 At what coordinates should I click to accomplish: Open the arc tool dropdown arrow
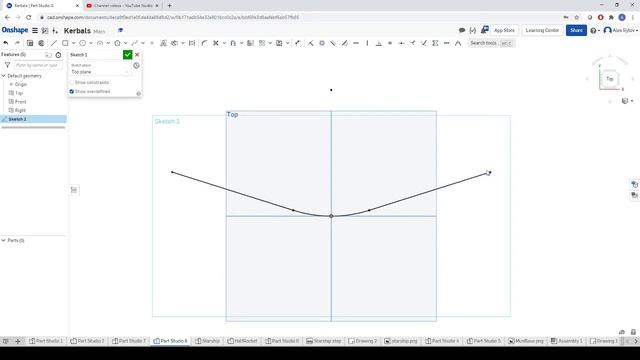[x=109, y=43]
